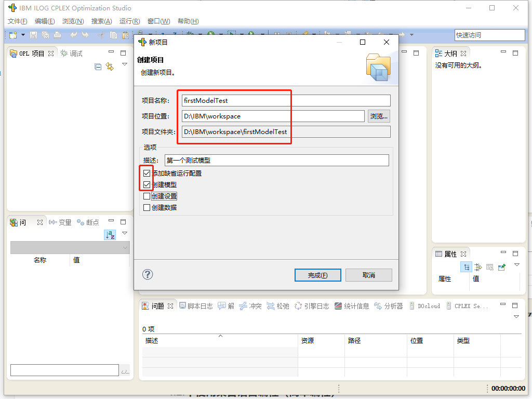
Task: Open the New wizard dropdown arrow on toolbar
Action: click(22, 35)
